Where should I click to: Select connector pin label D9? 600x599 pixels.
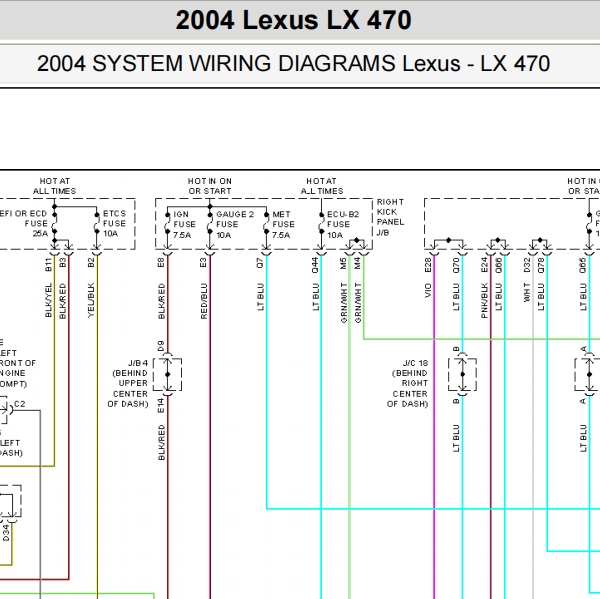(161, 346)
